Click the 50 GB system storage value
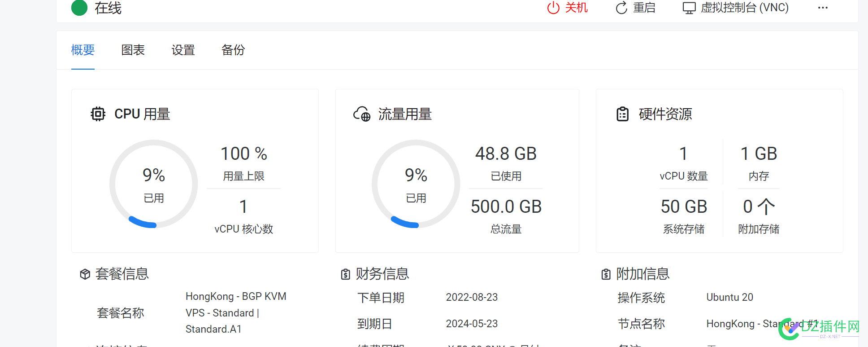This screenshot has width=868, height=347. (x=684, y=207)
